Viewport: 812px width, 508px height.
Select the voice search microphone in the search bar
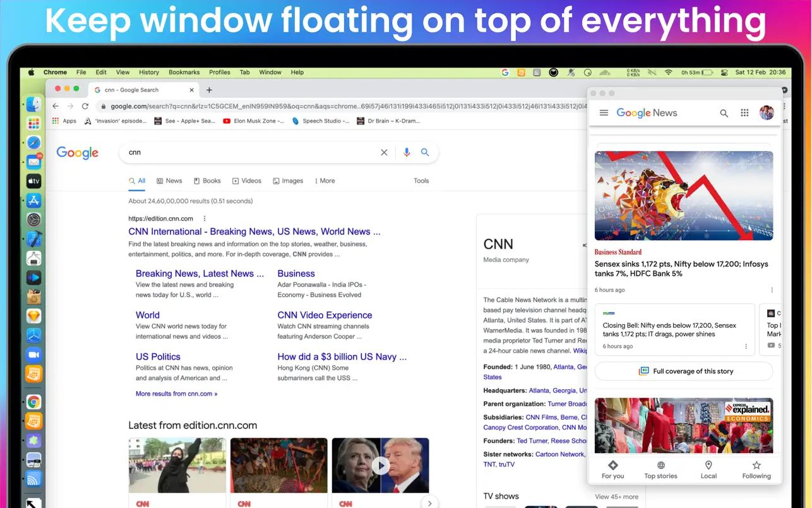(x=406, y=152)
